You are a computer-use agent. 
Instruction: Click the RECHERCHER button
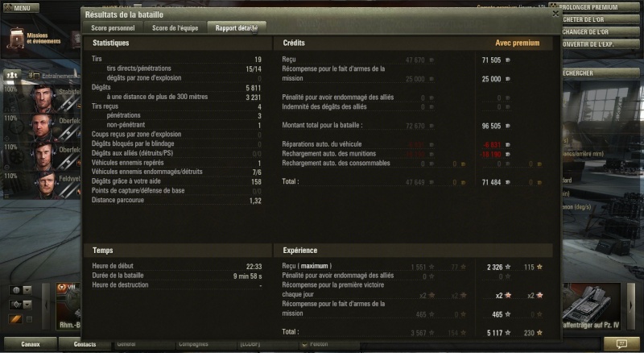coord(601,73)
